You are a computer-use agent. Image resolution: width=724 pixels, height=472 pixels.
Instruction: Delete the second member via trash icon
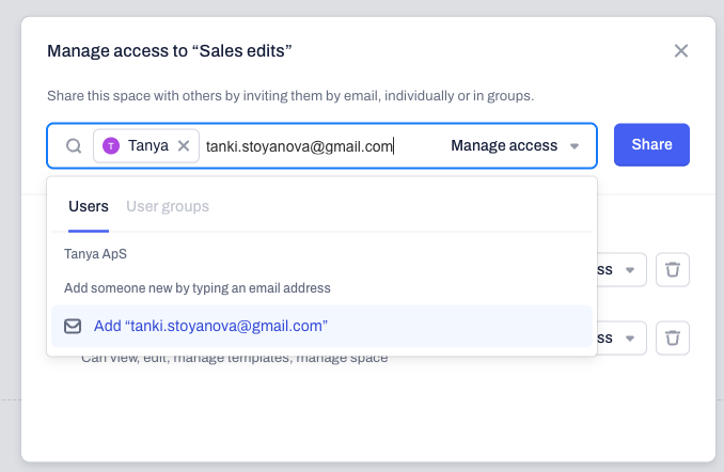click(673, 338)
